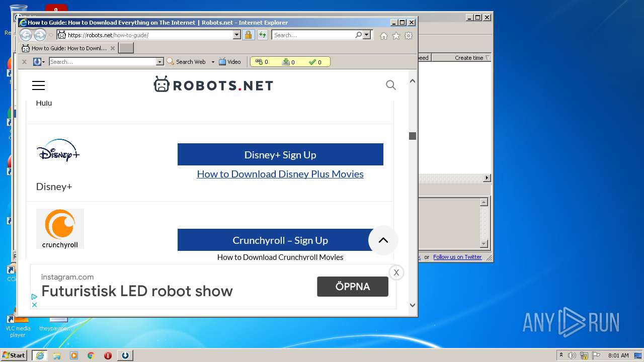Click the downloads counter icon showing 0
The width and height of the screenshot is (644, 362).
286,62
